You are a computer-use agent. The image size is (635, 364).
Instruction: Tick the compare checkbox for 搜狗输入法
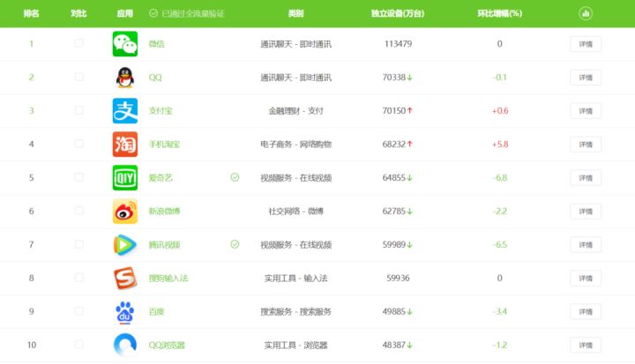tap(79, 278)
